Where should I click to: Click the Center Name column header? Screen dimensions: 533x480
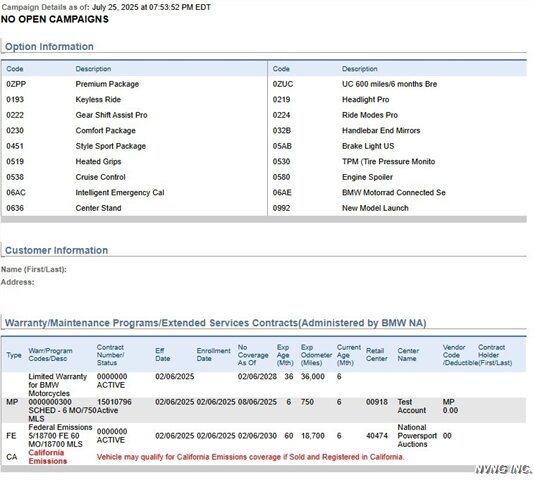click(x=408, y=355)
